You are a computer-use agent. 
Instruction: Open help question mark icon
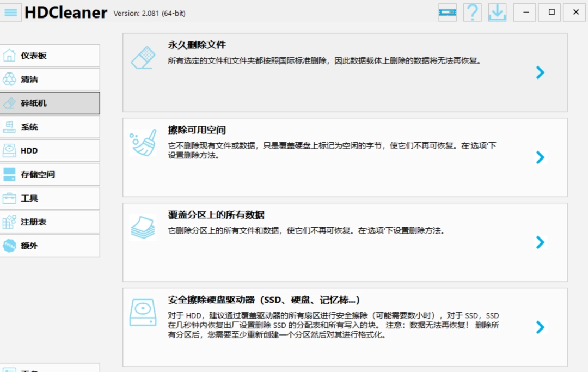(473, 13)
